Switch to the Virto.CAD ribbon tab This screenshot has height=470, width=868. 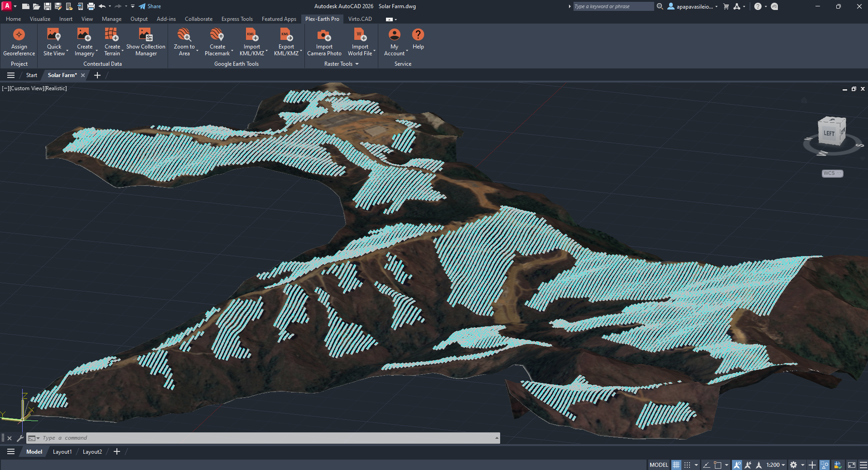[360, 19]
